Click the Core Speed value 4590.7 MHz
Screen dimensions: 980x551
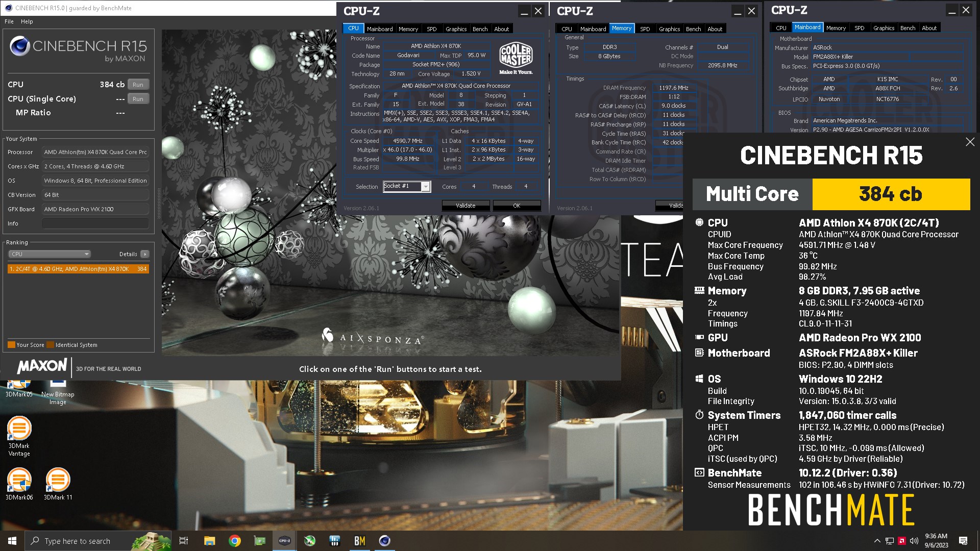tap(407, 141)
